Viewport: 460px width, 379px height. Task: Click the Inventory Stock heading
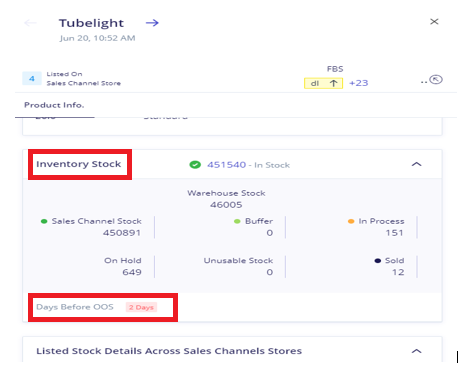[79, 164]
